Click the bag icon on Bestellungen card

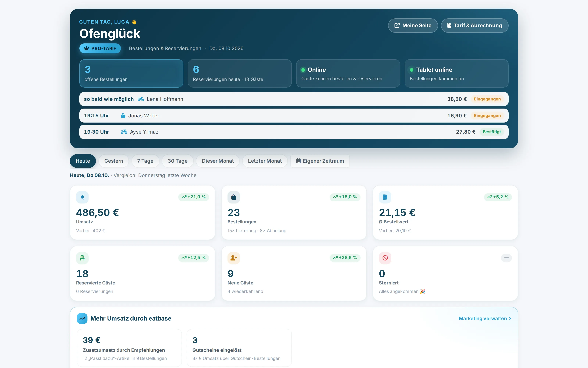coord(234,197)
